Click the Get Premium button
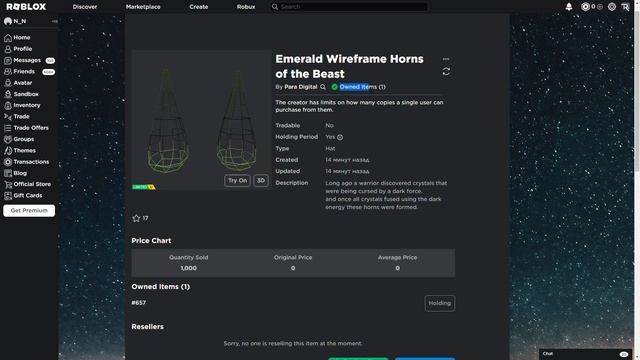 click(29, 211)
